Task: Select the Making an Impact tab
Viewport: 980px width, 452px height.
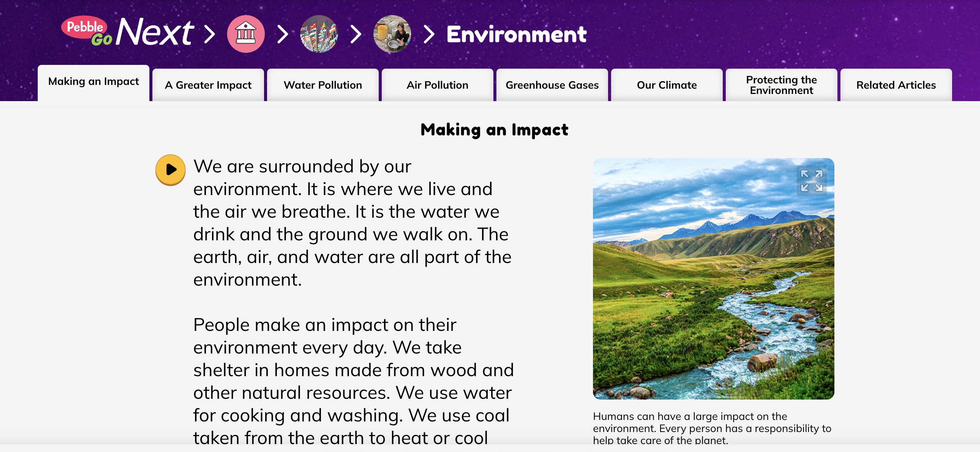Action: tap(94, 82)
